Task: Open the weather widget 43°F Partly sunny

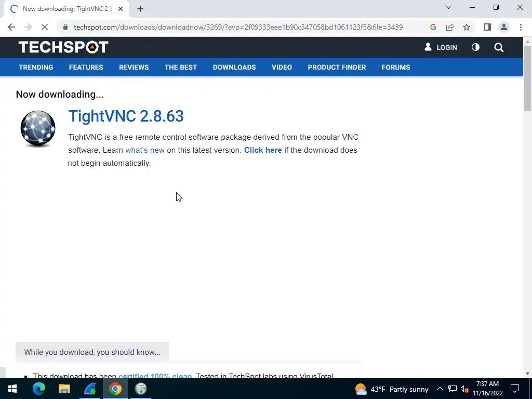Action: tap(392, 389)
